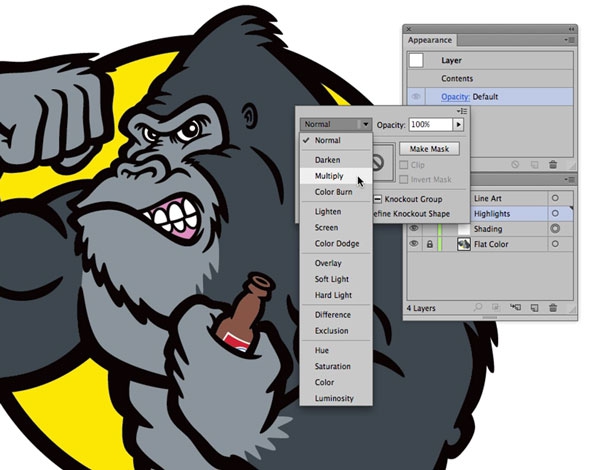Expand the Opacity percentage arrow
This screenshot has height=470, width=600.
tap(458, 125)
